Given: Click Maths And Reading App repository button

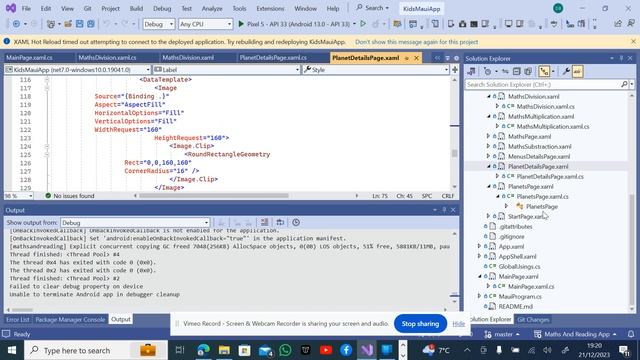Looking at the screenshot, I should pyautogui.click(x=575, y=334).
